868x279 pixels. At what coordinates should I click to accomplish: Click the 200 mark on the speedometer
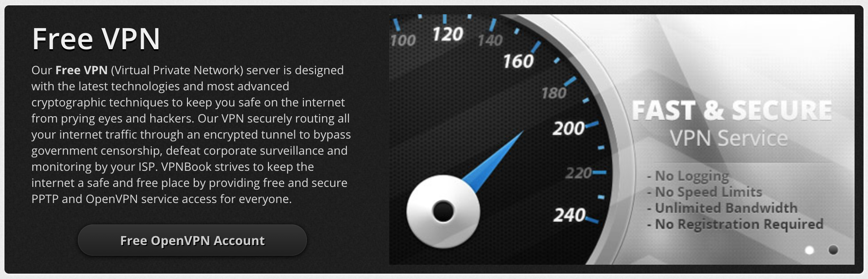click(x=568, y=129)
